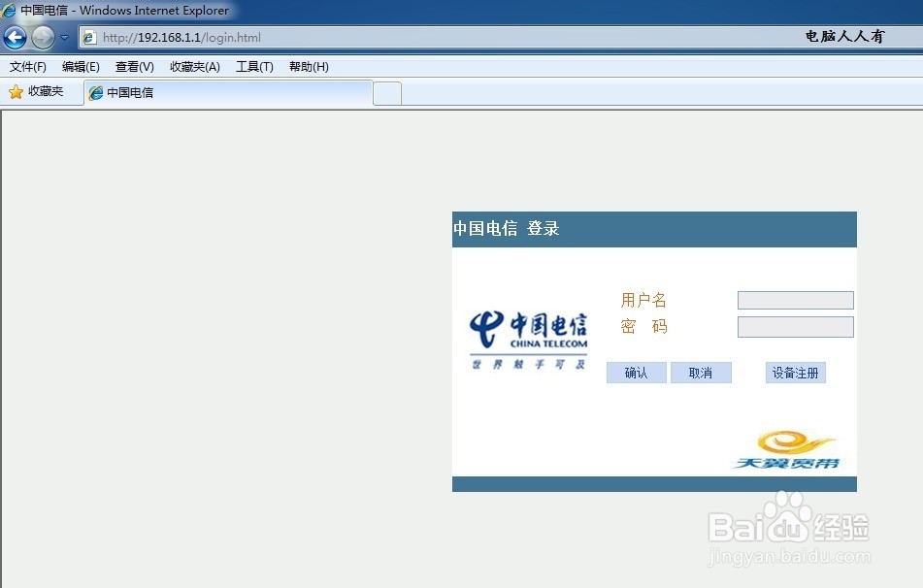Open the recent pages dropdown beside the navigation arrows
This screenshot has width=923, height=588.
tap(65, 38)
